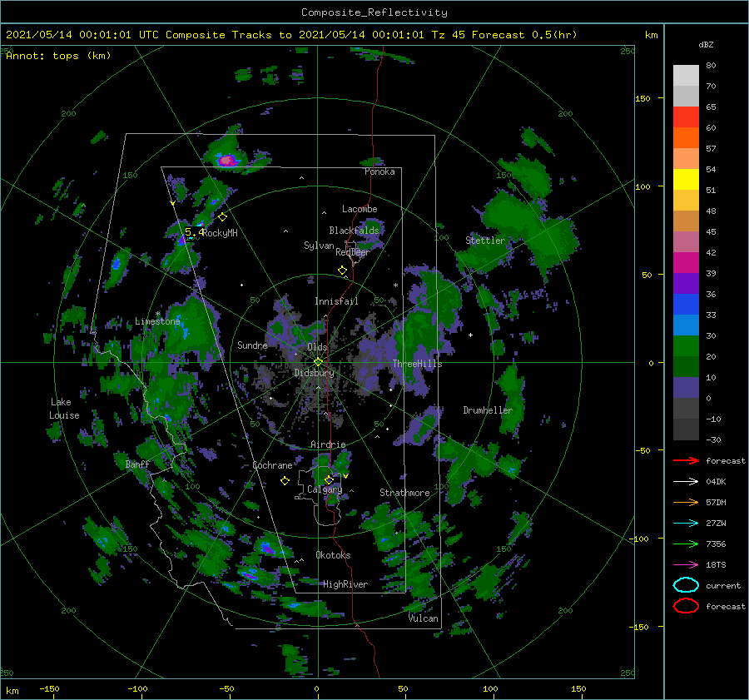Click the orange 57DM track arrow

(x=686, y=502)
